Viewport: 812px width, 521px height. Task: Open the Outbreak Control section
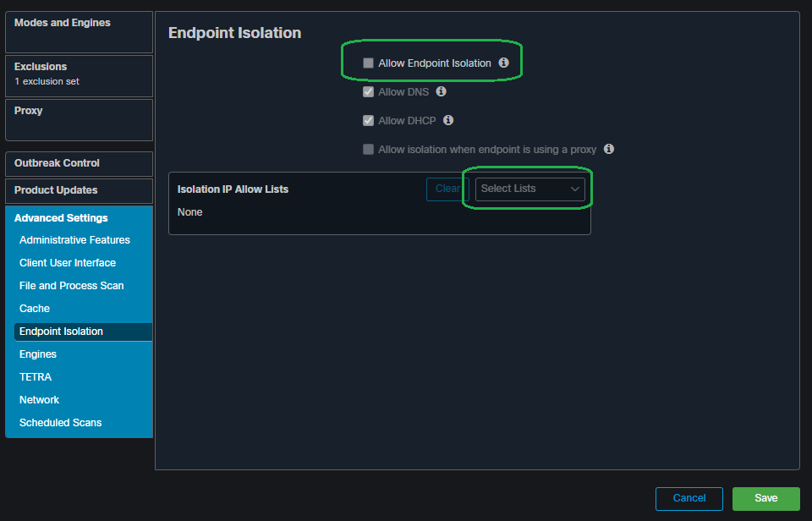(79, 163)
